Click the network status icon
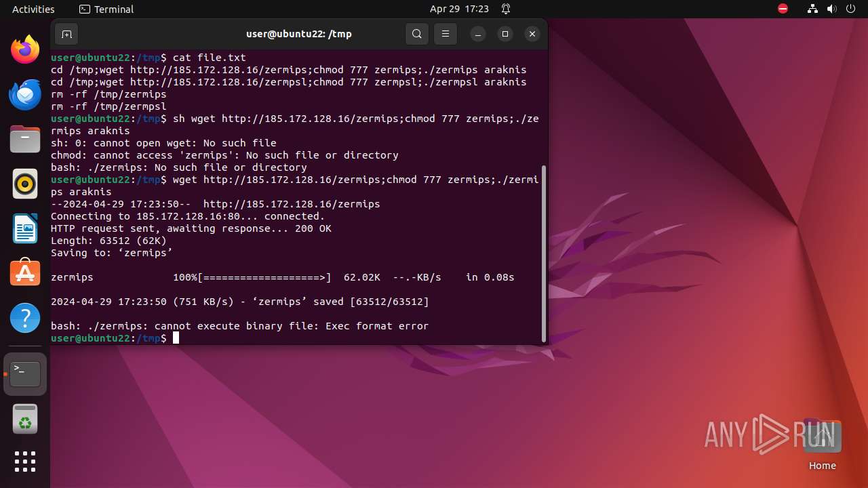Viewport: 868px width, 488px height. [813, 9]
